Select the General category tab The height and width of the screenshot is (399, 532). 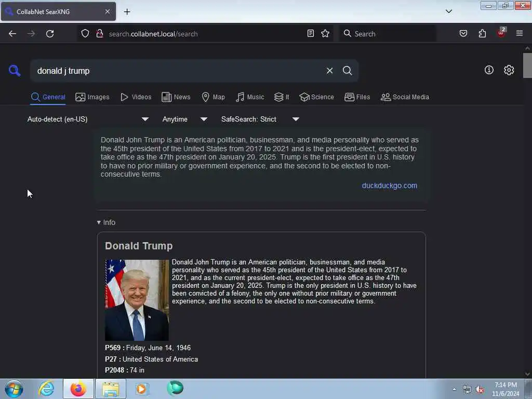click(48, 97)
